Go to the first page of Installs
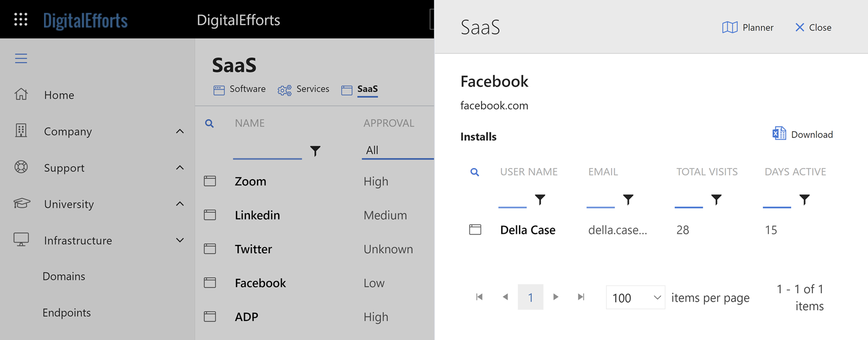Image resolution: width=868 pixels, height=340 pixels. click(480, 297)
